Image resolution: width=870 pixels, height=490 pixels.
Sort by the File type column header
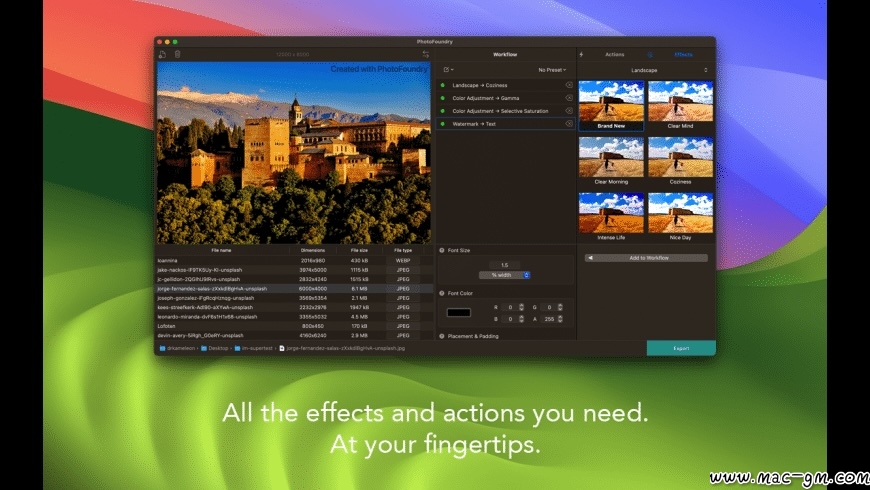[403, 250]
